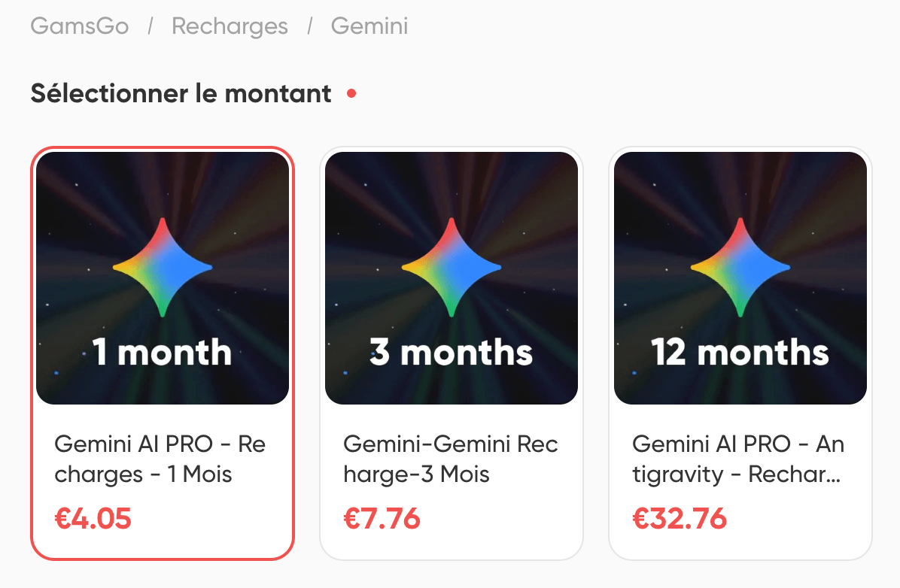This screenshot has height=588, width=900.
Task: Click the Gemini breadcrumb entry
Action: click(x=369, y=26)
